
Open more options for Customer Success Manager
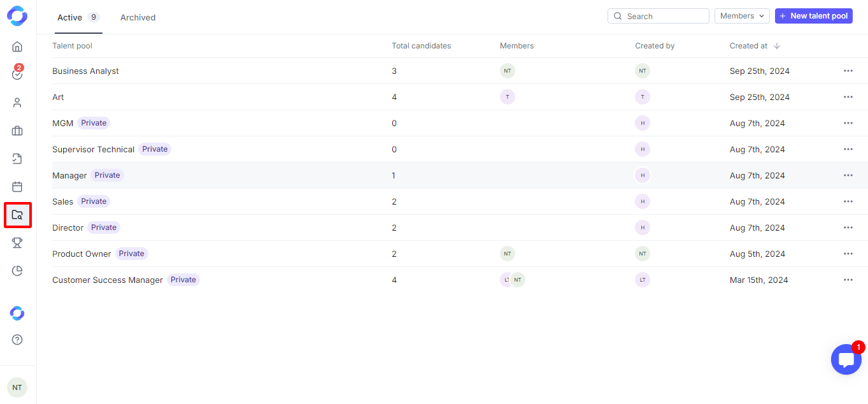click(848, 280)
